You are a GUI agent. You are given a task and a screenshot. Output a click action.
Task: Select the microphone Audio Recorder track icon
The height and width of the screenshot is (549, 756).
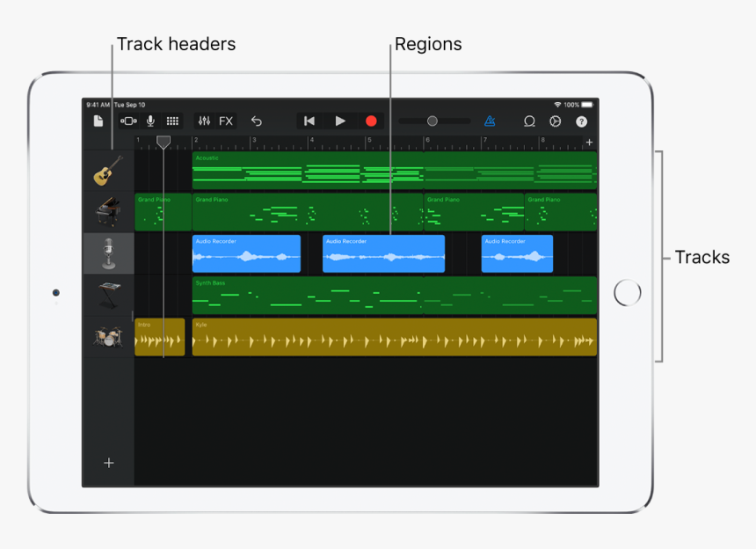[107, 253]
